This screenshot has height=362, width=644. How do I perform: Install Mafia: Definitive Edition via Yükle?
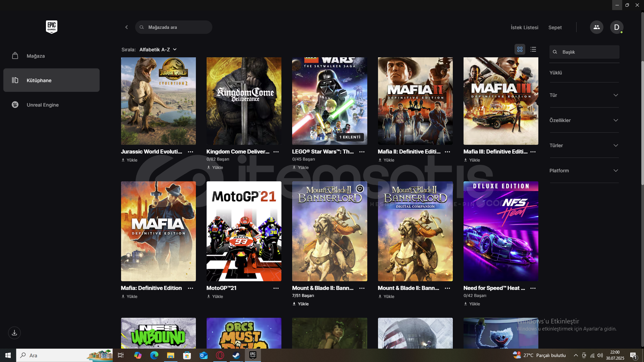[x=129, y=297]
